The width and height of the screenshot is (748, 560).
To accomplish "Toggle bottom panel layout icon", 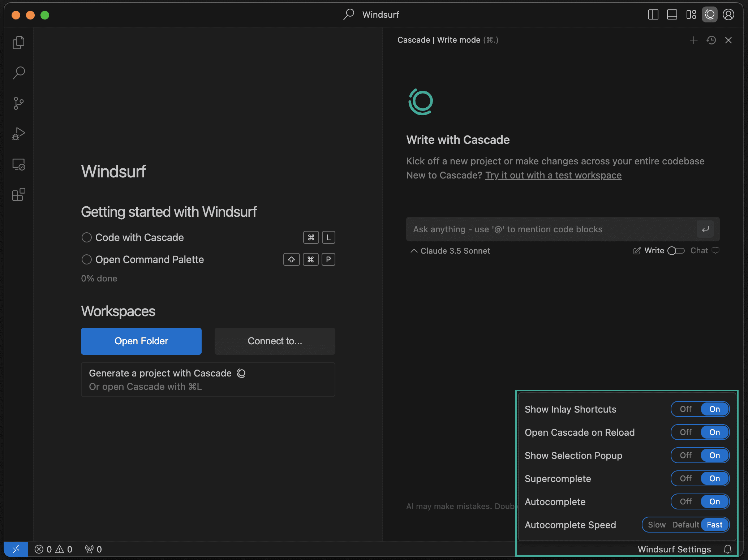I will click(x=672, y=15).
